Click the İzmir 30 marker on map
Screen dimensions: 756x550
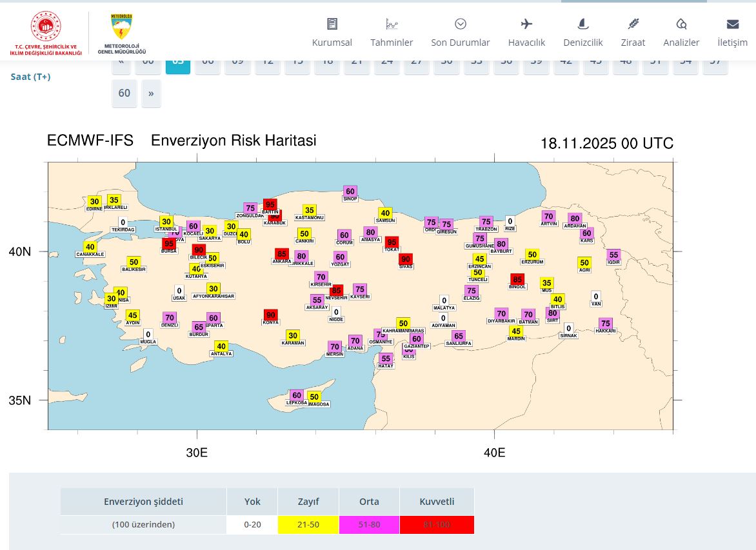point(111,299)
